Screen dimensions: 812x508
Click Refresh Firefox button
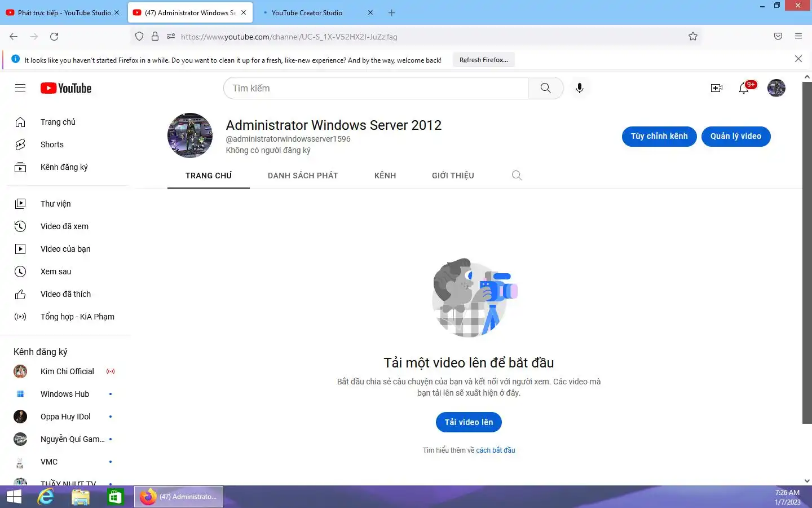coord(484,60)
